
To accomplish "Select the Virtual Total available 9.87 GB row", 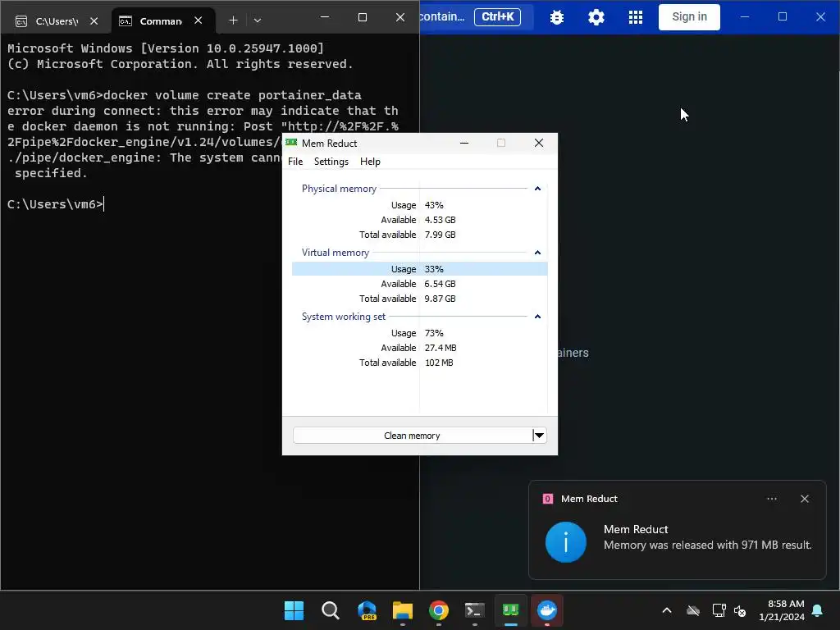I will 419,299.
